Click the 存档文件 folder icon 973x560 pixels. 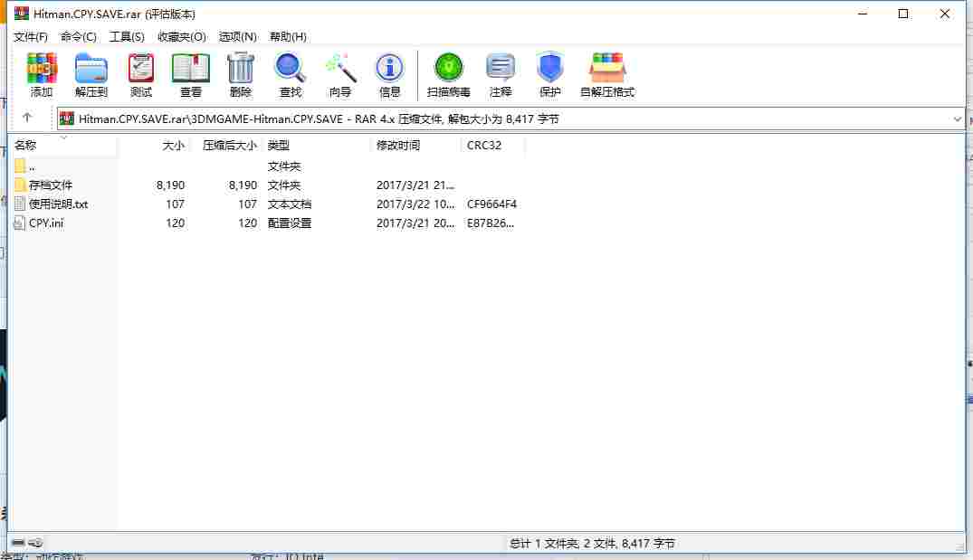pos(20,185)
